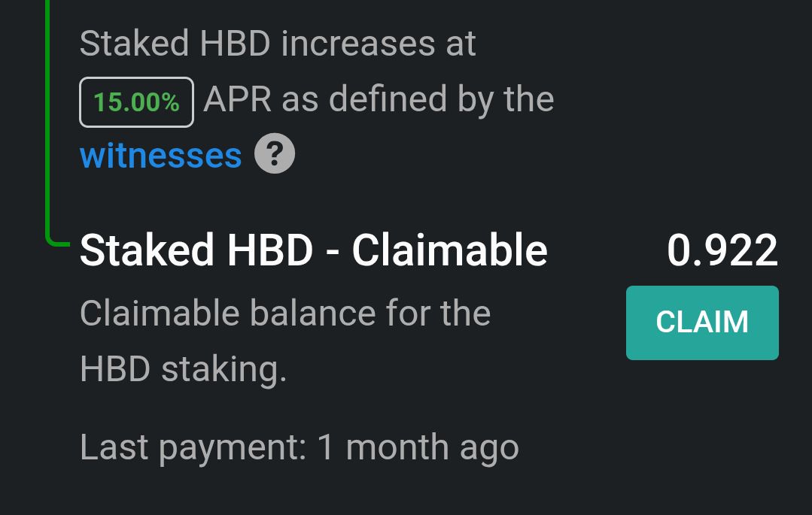Image resolution: width=812 pixels, height=515 pixels.
Task: Click the word Claimable in the bold heading
Action: coord(449,250)
